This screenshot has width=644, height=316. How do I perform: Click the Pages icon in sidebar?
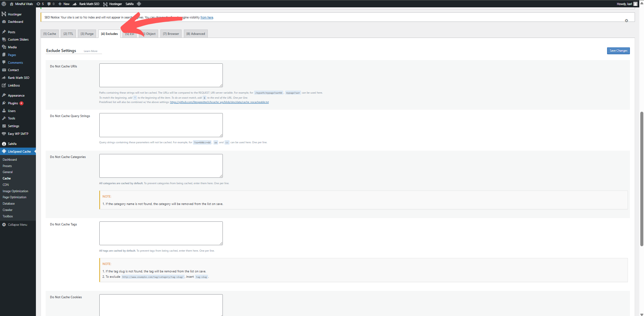[x=4, y=55]
